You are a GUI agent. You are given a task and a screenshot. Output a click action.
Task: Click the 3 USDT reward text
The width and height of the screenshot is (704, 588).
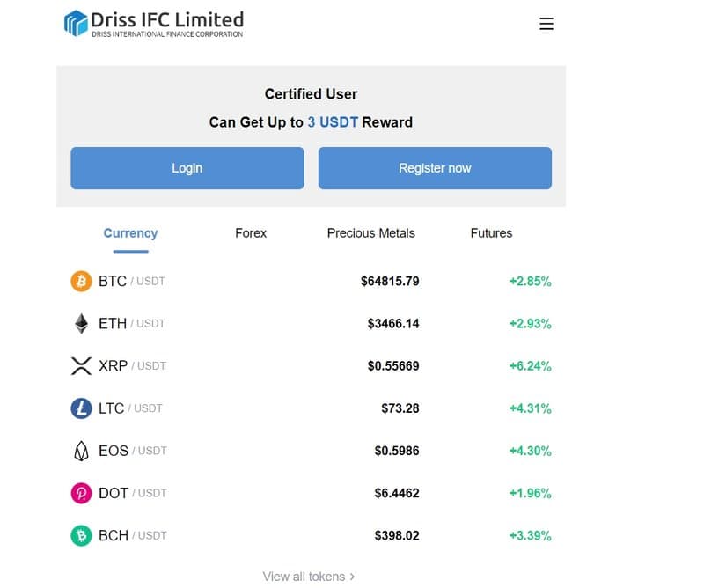[x=333, y=122]
